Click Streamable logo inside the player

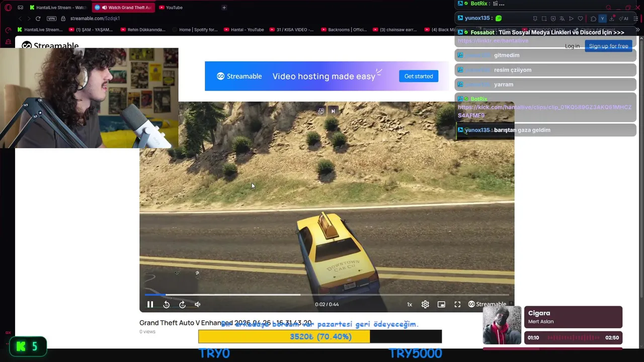tap(487, 304)
